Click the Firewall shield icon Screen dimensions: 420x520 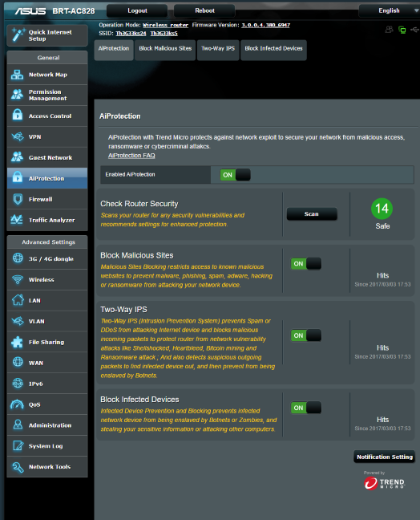click(x=17, y=199)
